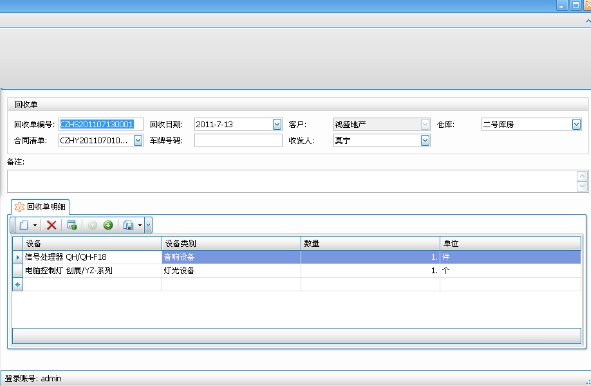
Task: Click the quantity cell of 信号处理器 row
Action: click(x=370, y=257)
